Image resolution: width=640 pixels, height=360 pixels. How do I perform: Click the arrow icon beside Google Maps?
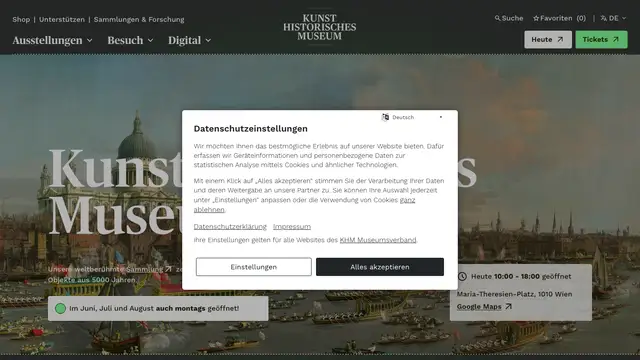508,306
